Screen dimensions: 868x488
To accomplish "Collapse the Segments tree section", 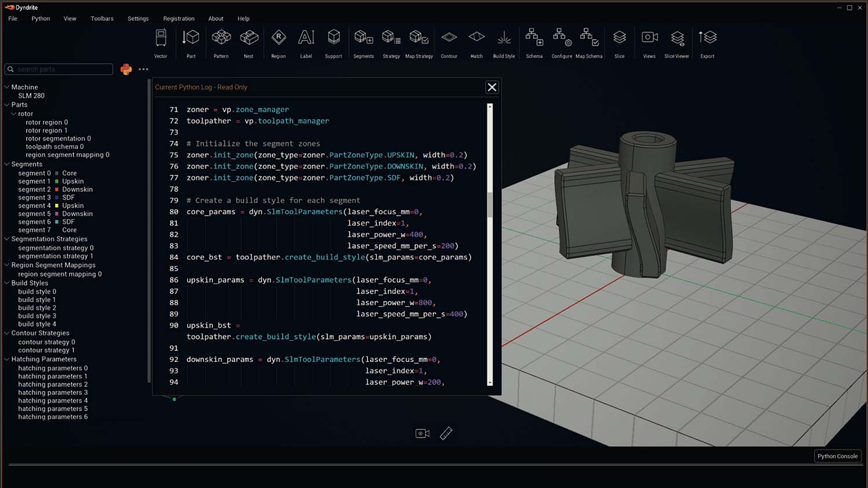I will (x=7, y=164).
